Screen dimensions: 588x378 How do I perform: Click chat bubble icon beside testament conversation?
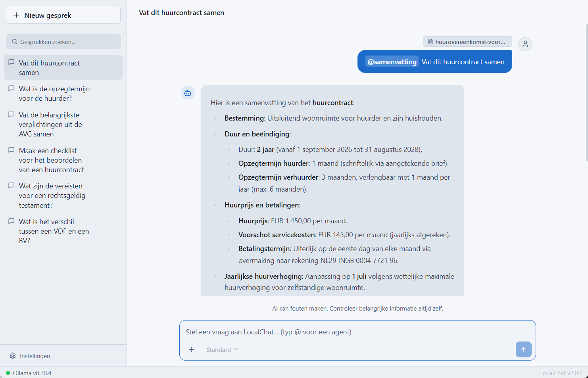(12, 186)
